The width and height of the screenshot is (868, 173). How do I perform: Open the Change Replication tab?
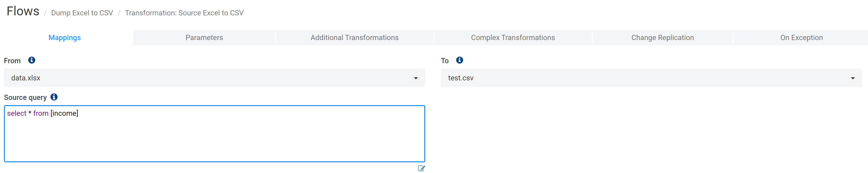coord(663,37)
